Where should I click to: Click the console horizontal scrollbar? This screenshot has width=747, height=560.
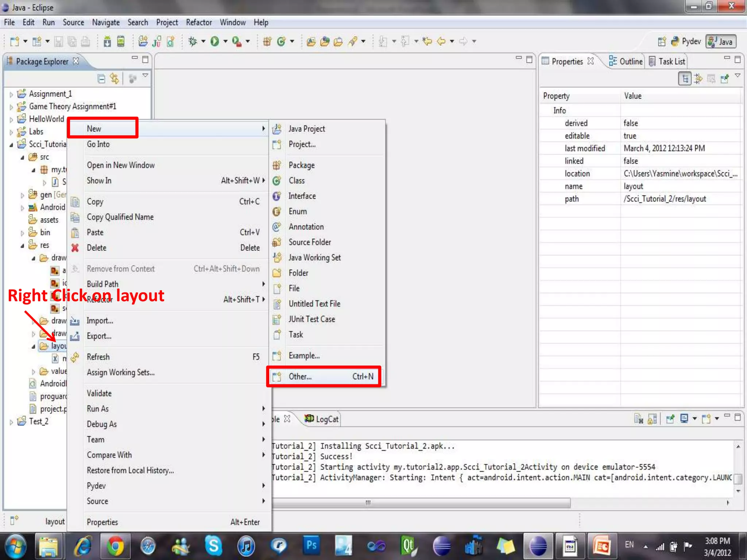(x=421, y=503)
